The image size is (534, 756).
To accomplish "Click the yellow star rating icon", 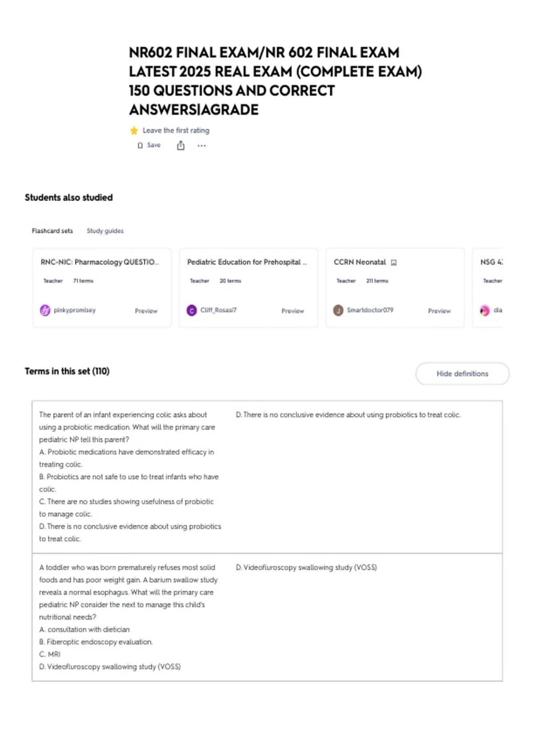I will click(134, 130).
